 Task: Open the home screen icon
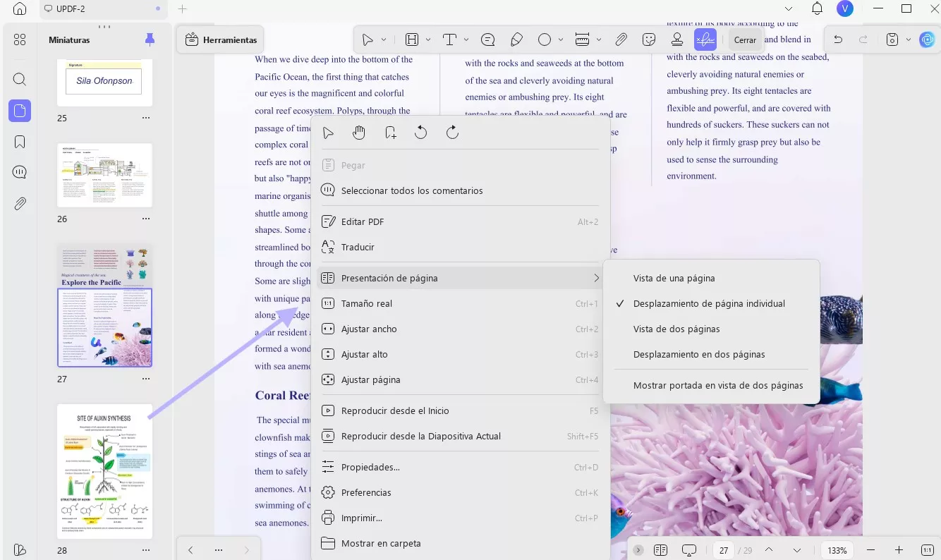(x=20, y=8)
